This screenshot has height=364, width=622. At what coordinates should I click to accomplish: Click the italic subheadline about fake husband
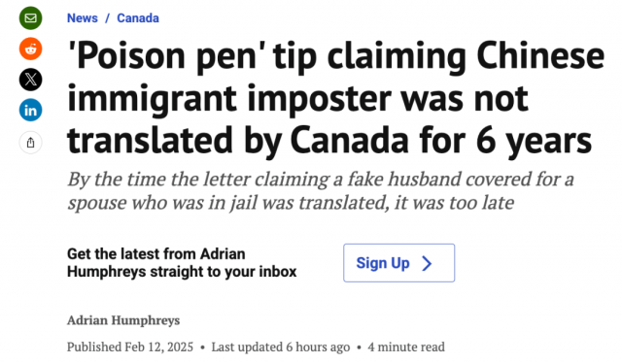tap(321, 191)
